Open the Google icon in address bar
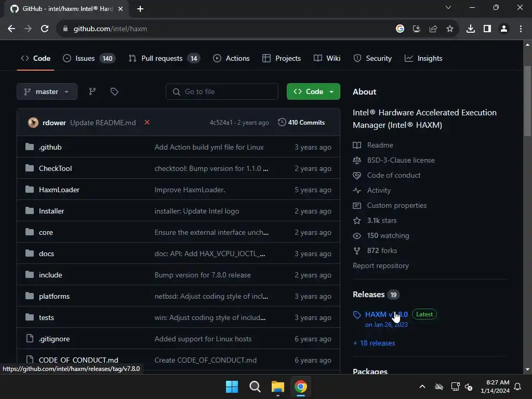This screenshot has width=532, height=399. pos(400,29)
